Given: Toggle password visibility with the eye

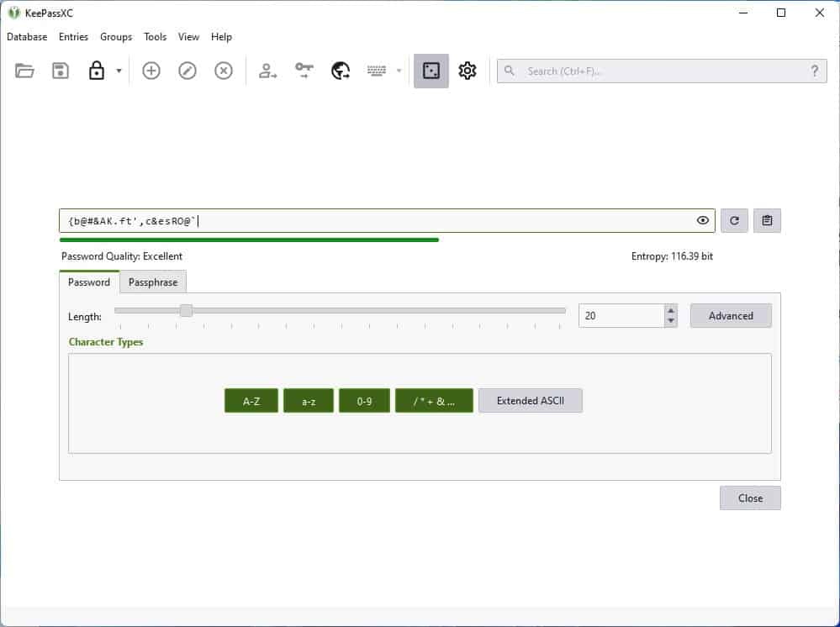Looking at the screenshot, I should 703,220.
